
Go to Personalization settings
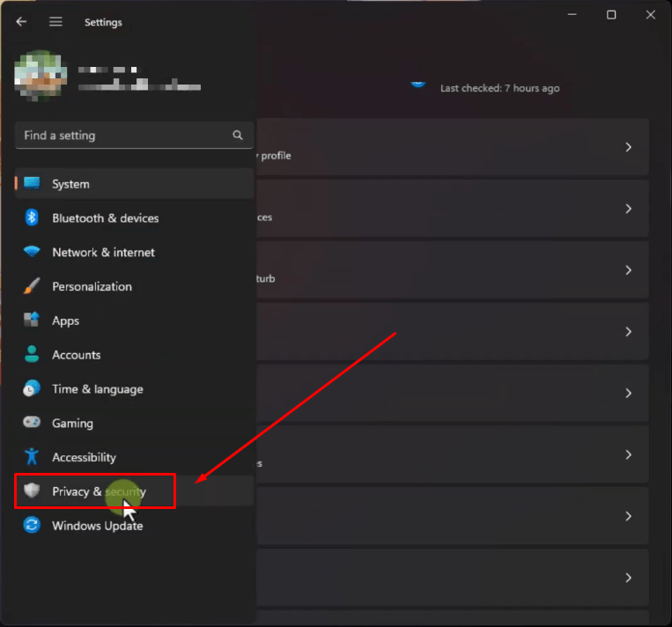click(x=135, y=287)
